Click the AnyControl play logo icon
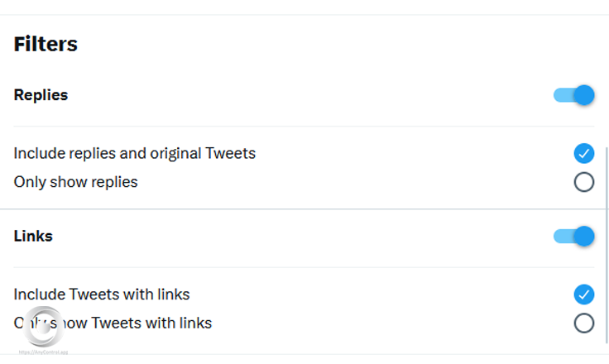 (43, 324)
